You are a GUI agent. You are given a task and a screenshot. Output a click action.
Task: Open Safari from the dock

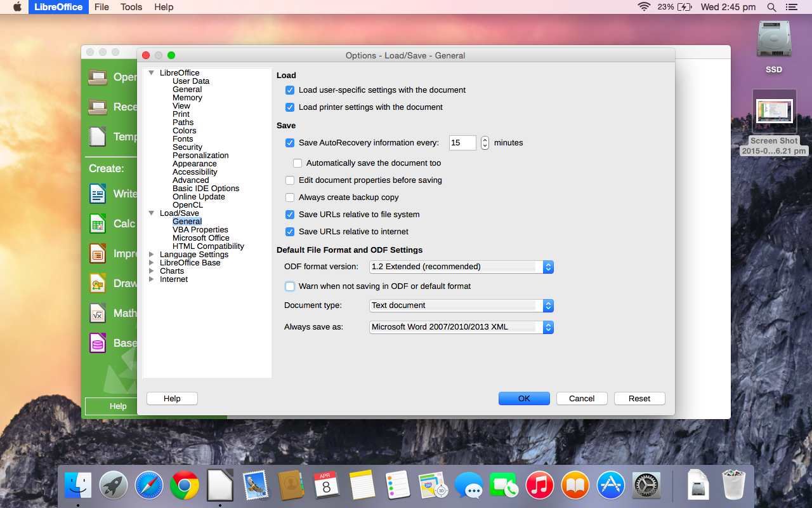pyautogui.click(x=149, y=486)
